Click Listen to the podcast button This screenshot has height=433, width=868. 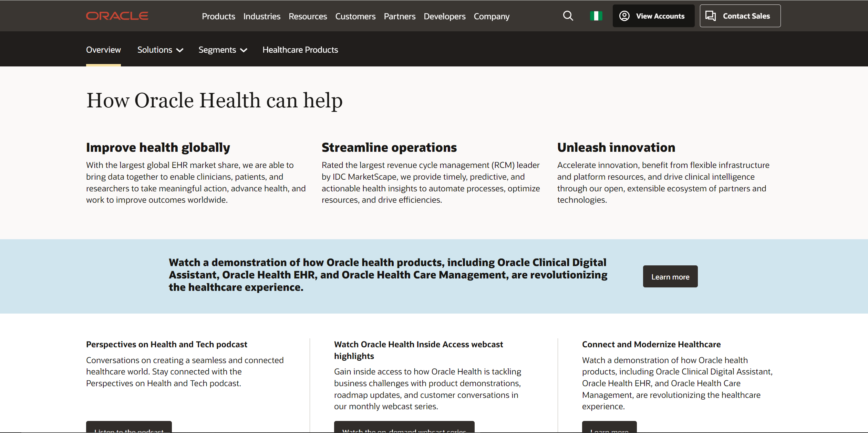coord(129,427)
